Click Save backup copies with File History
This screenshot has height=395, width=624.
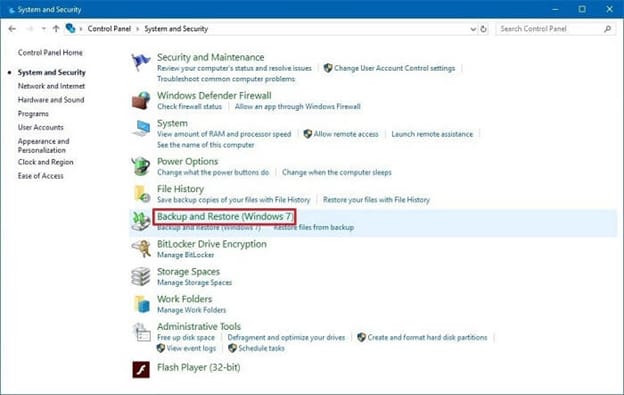(x=234, y=200)
